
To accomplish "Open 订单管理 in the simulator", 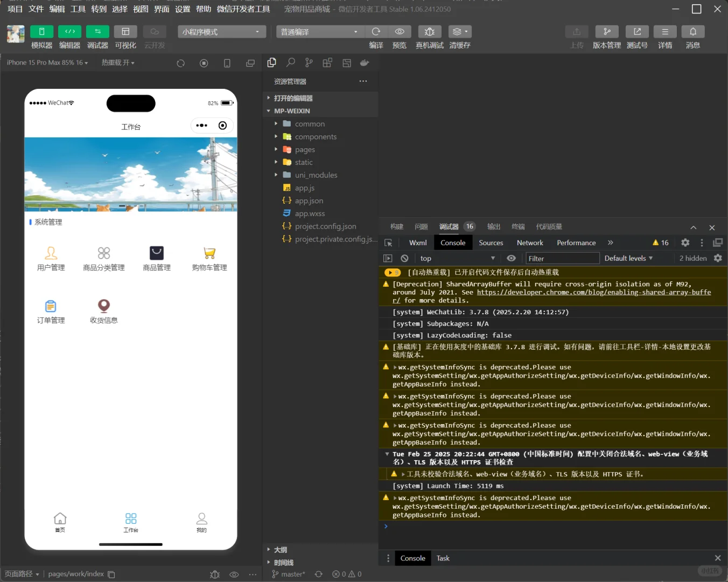I will point(51,311).
